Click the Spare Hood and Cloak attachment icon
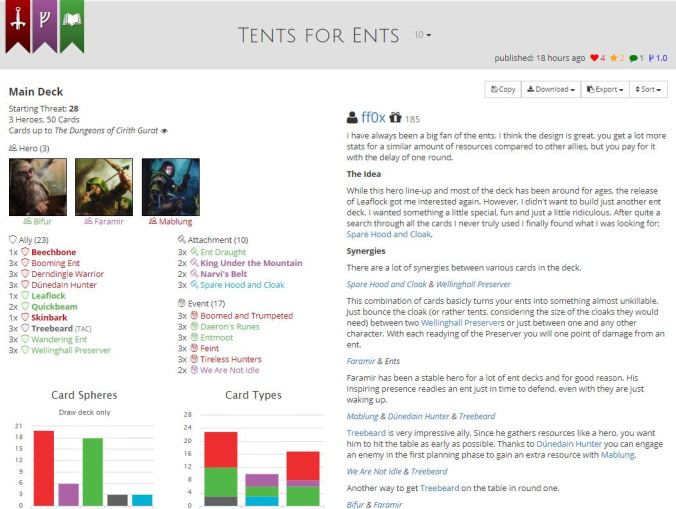 point(194,284)
